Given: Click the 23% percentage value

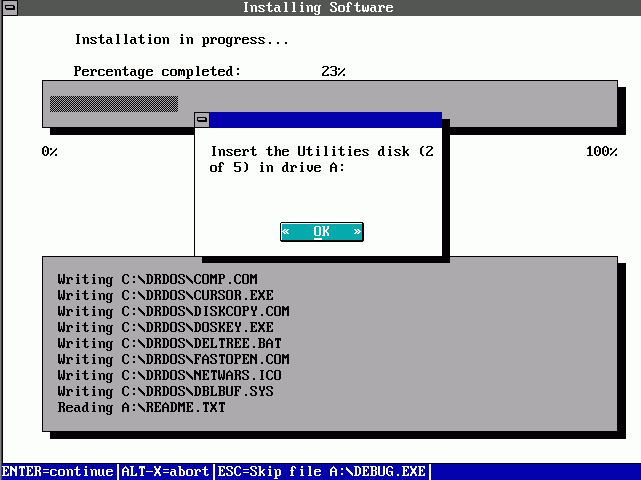Looking at the screenshot, I should pos(334,72).
